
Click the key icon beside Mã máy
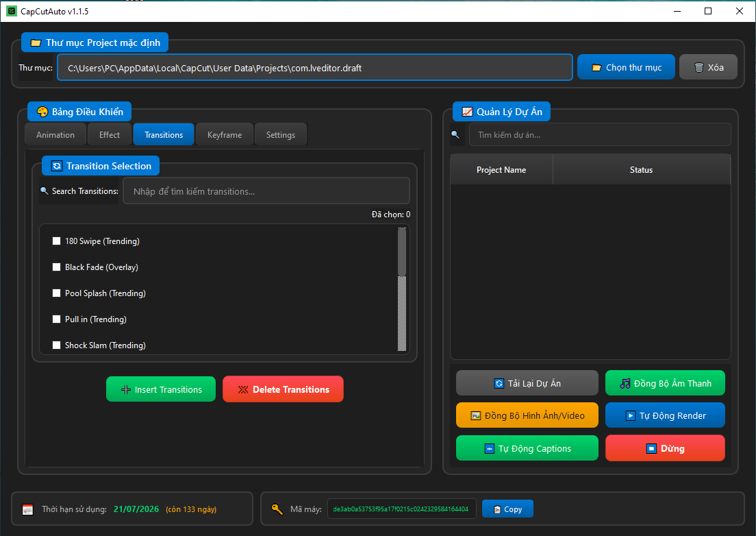(277, 509)
